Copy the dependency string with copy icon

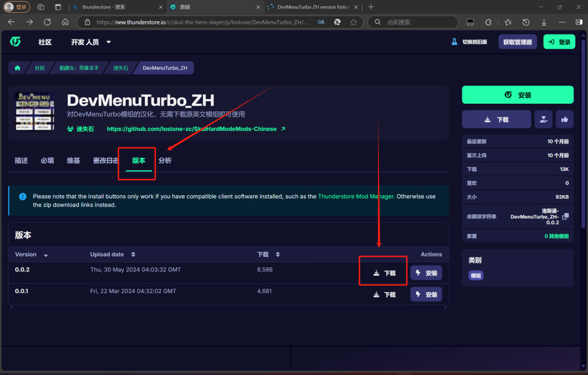point(565,216)
